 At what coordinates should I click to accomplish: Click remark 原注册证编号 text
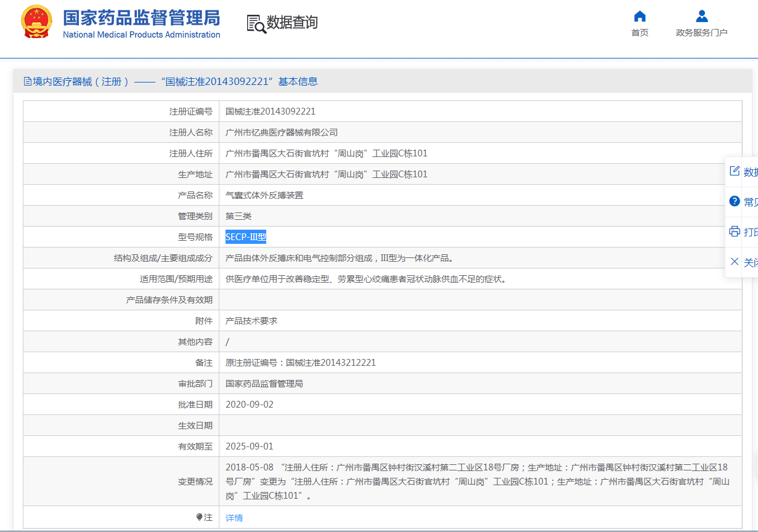point(301,363)
